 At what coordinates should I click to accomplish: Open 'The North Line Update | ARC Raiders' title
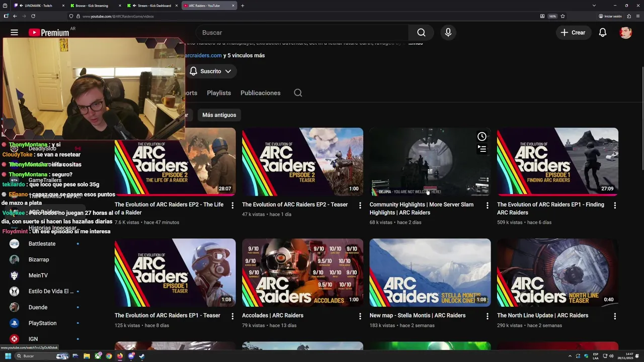(x=542, y=316)
